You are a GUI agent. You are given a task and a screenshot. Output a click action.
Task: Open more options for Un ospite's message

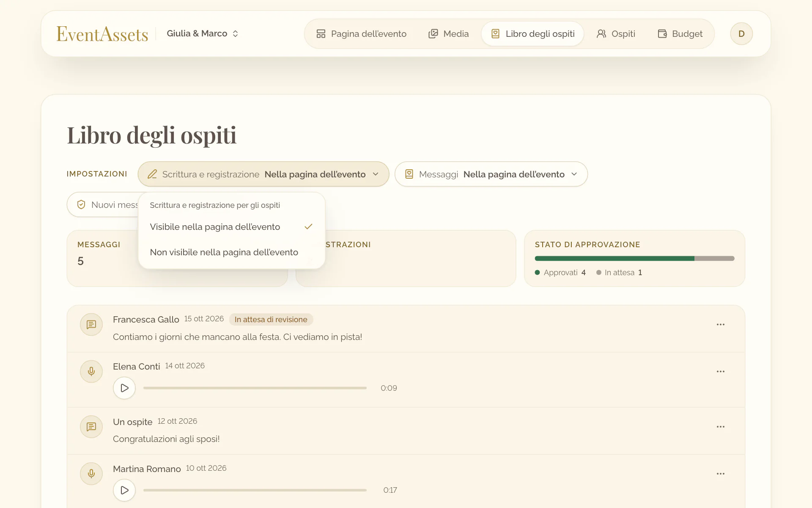(x=721, y=427)
